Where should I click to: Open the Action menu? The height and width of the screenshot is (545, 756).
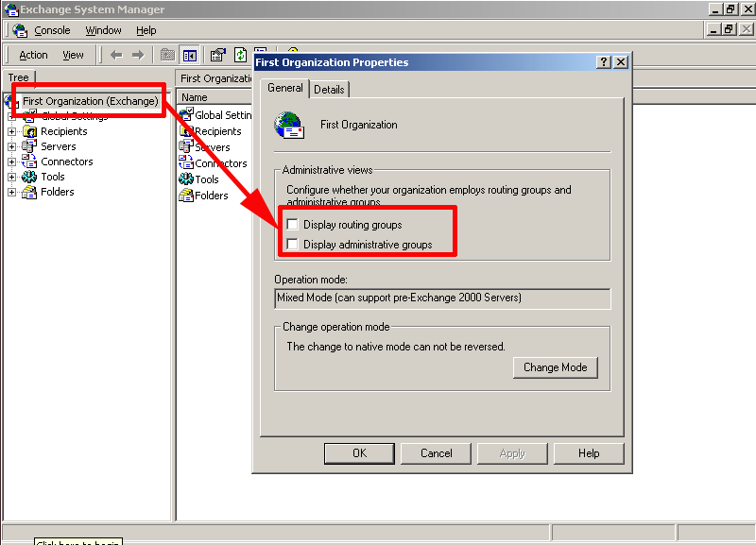point(33,56)
